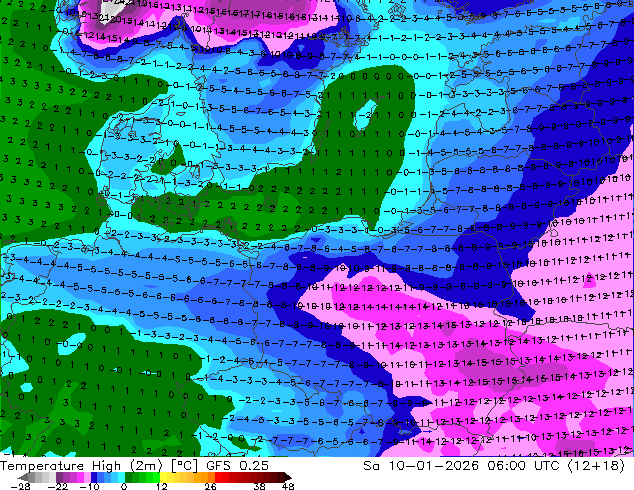Click the dark maroon right arrow of scale
Image resolution: width=634 pixels, height=490 pixels.
click(x=288, y=477)
